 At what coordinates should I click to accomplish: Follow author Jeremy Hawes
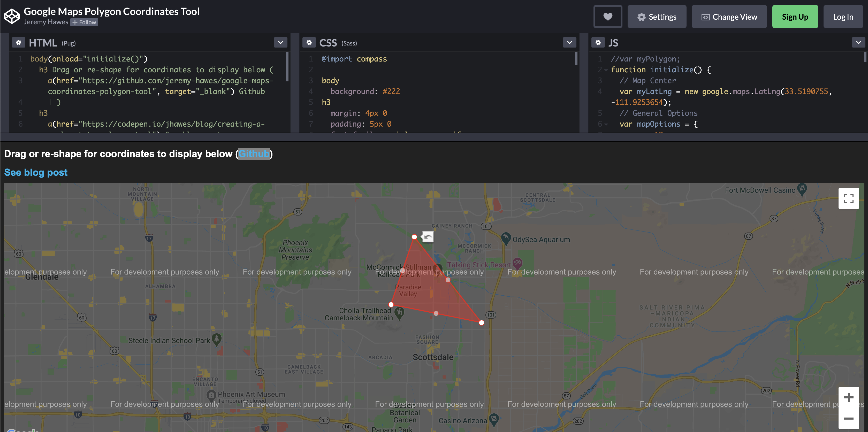pos(84,22)
